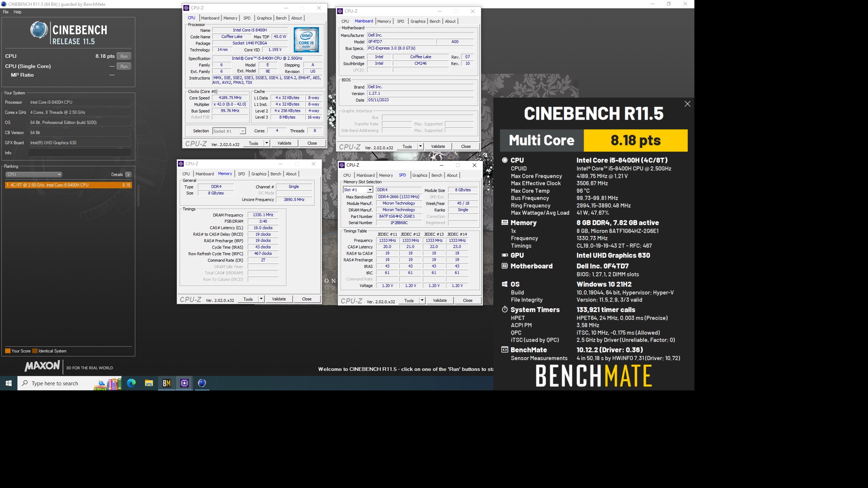Screen dimensions: 868x488
Task: Launch Microsoft Edge from the taskbar
Action: (x=131, y=383)
